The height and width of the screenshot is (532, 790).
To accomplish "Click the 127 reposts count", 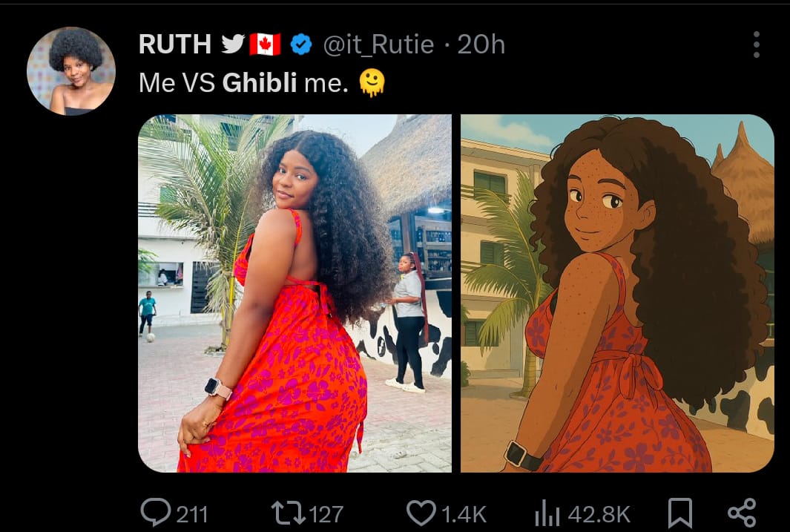I will click(326, 515).
